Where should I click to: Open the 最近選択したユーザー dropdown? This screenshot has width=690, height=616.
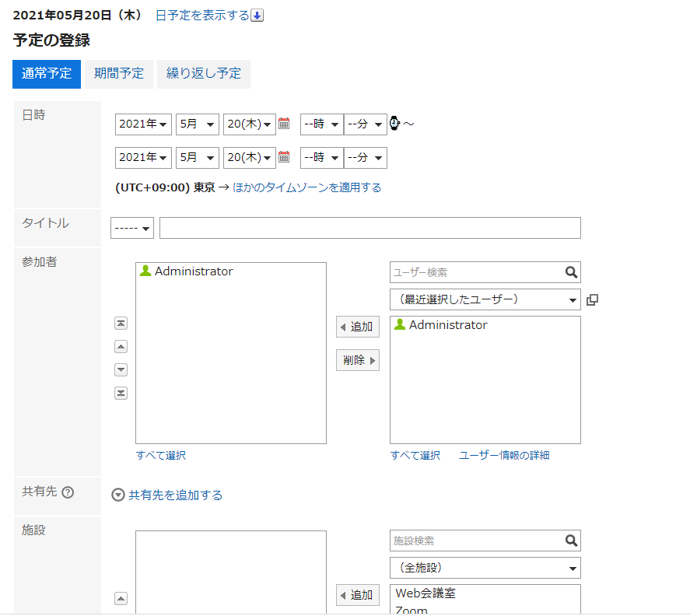pyautogui.click(x=485, y=299)
